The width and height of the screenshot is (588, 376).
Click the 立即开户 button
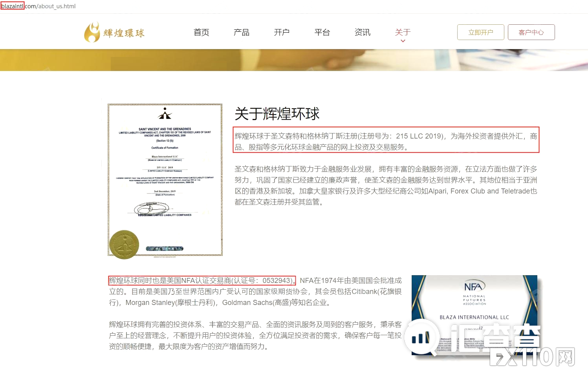pyautogui.click(x=481, y=32)
